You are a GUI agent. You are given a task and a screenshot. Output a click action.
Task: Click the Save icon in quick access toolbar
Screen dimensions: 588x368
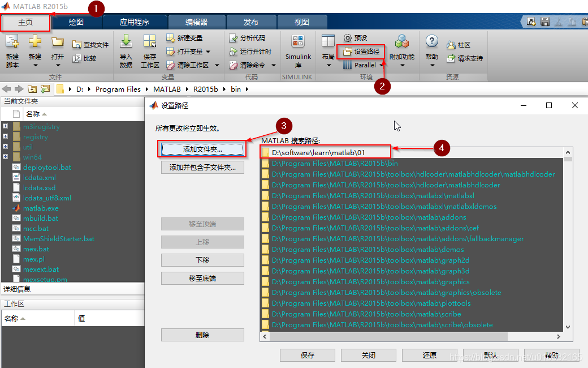[545, 22]
